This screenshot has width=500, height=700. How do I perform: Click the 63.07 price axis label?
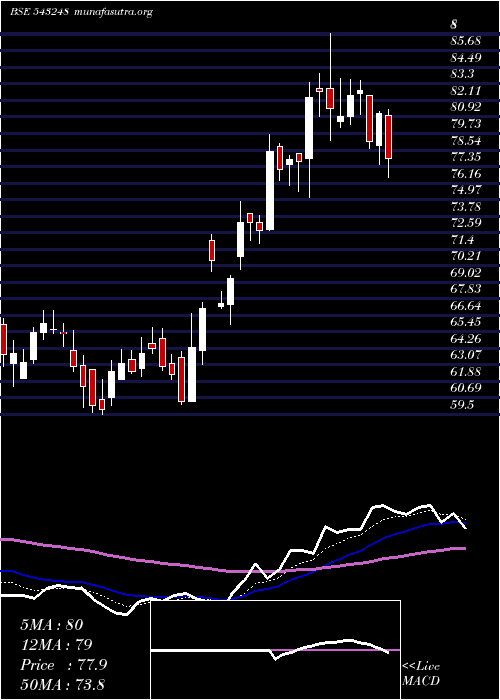[x=465, y=355]
